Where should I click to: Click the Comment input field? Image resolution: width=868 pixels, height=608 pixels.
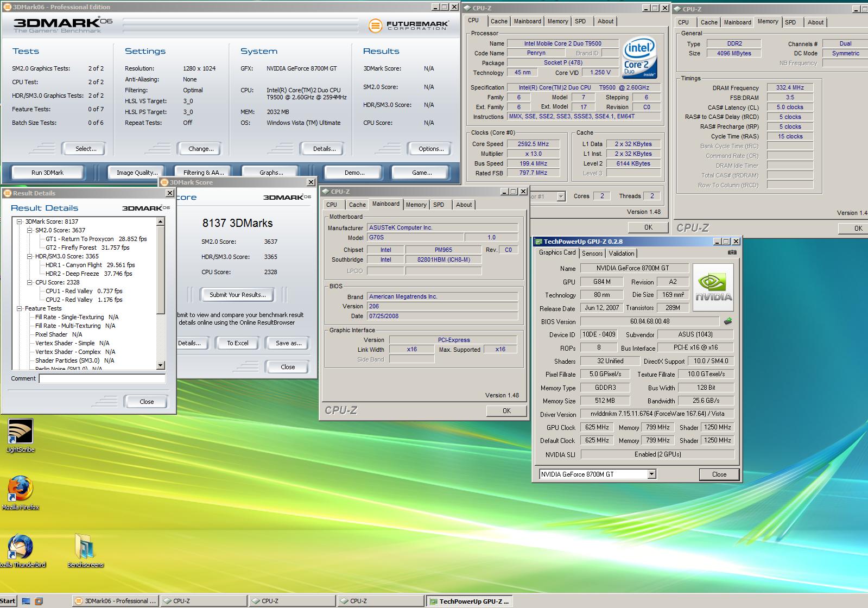[102, 379]
